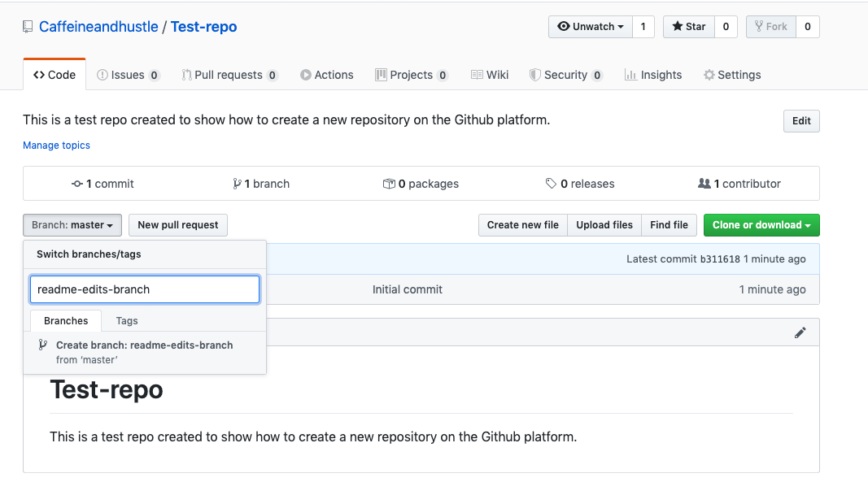This screenshot has height=495, width=868.
Task: Click the branch icon beside 1 branch
Action: [x=237, y=184]
